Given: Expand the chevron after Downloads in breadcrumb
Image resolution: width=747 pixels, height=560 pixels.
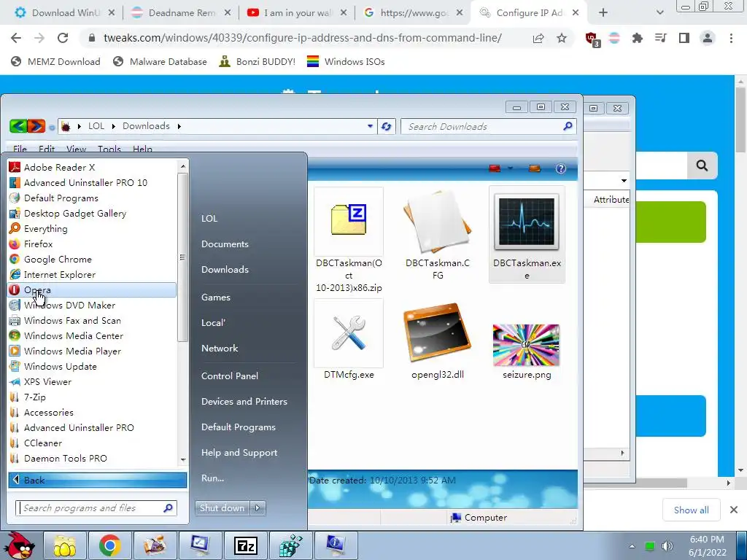Looking at the screenshot, I should coord(179,126).
